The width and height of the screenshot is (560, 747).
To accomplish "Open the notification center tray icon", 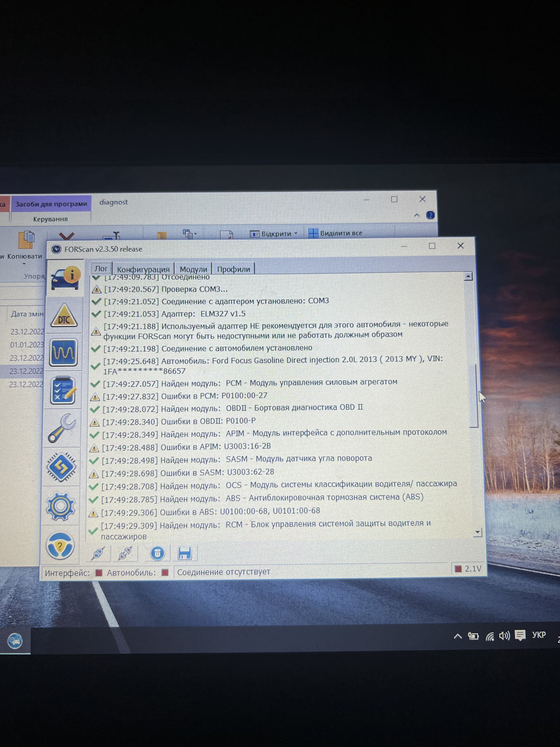I will (x=520, y=635).
